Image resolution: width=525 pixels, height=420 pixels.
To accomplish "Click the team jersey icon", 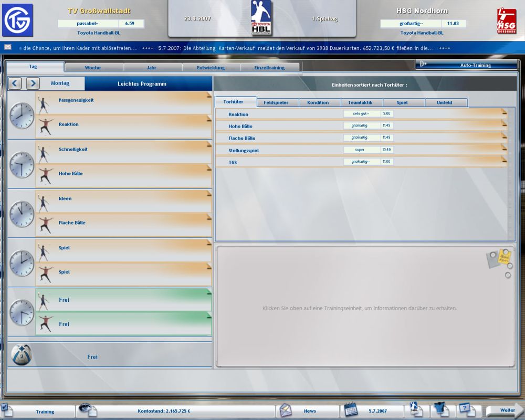I will [439, 410].
